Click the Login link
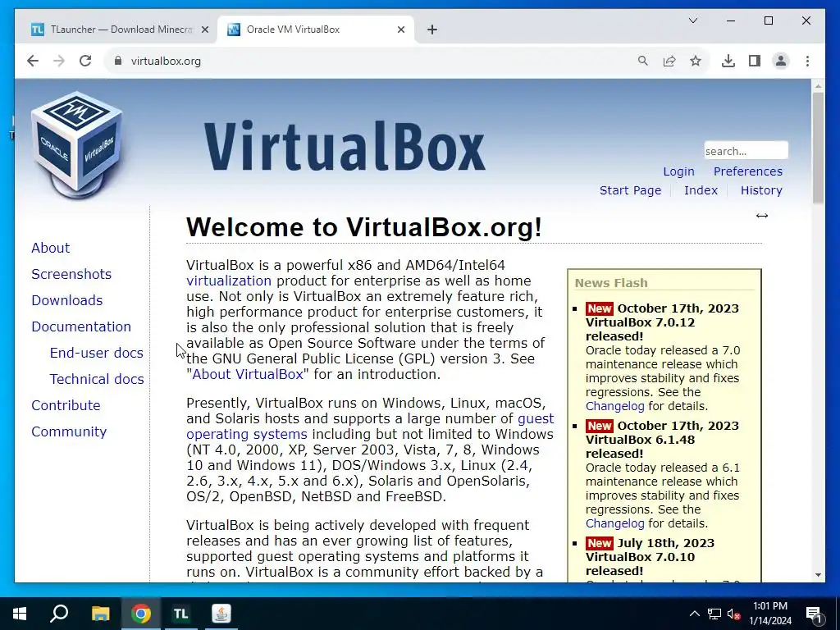 click(x=678, y=171)
